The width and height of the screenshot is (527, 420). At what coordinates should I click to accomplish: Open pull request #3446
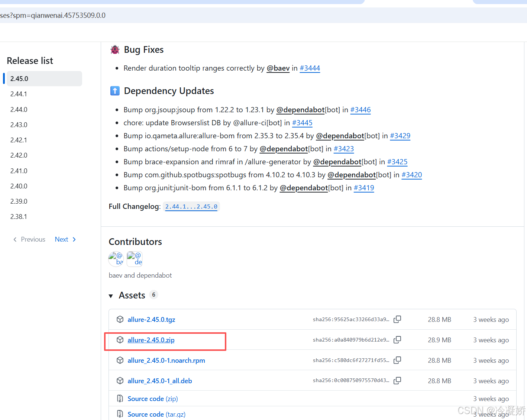click(x=361, y=110)
